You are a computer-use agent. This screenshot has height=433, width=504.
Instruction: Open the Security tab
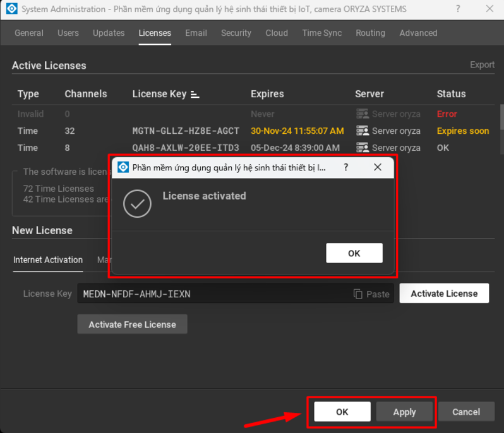(x=236, y=33)
